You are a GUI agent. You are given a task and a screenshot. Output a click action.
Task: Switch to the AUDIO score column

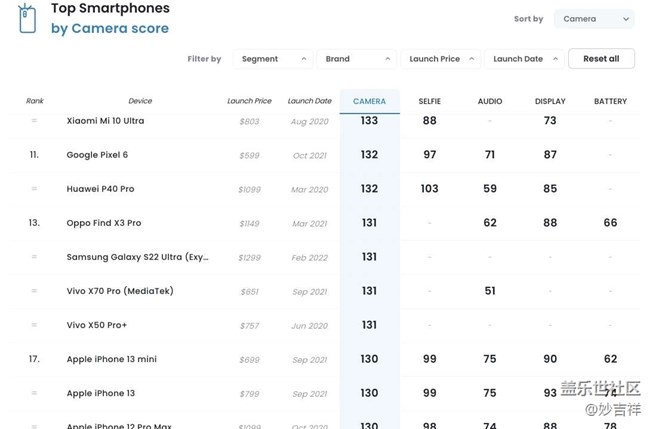point(490,101)
